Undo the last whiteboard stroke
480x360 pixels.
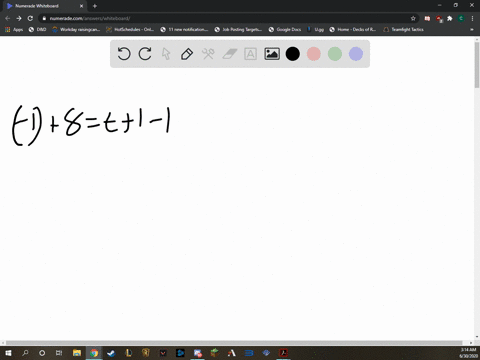point(124,54)
